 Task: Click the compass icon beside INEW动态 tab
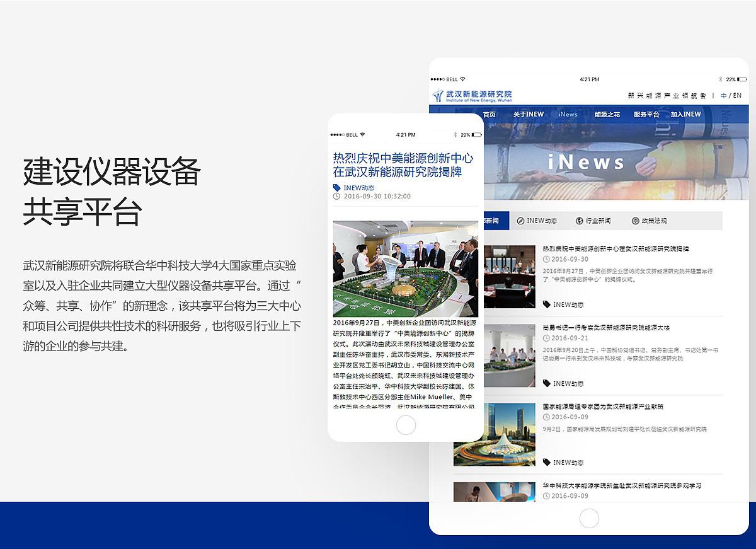520,221
